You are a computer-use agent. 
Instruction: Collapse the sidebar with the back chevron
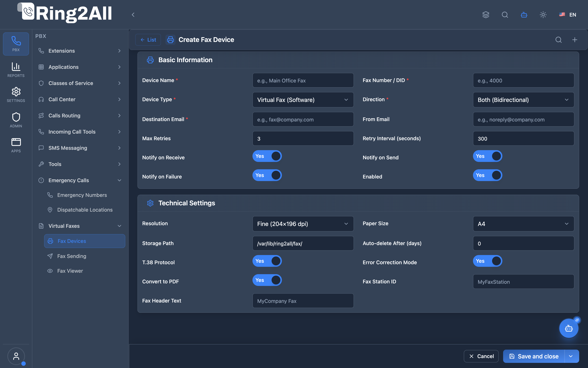coord(133,15)
